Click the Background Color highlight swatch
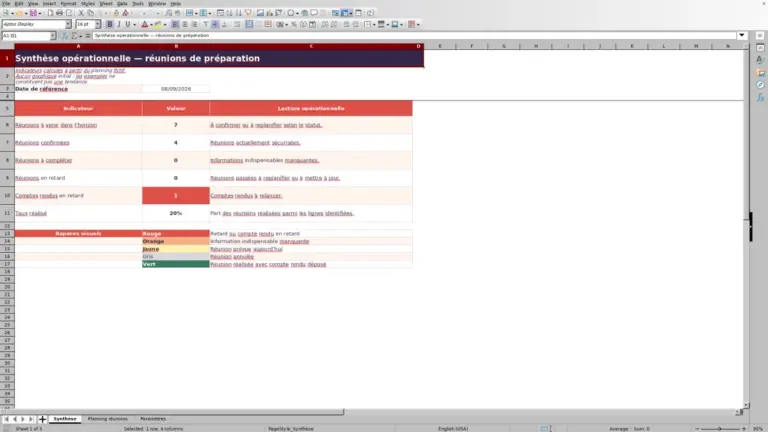This screenshot has height=432, width=768. (158, 24)
